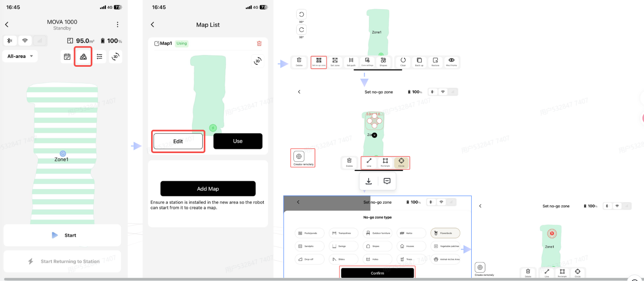Tap the Bluetooth icon beside the 95.0m² reading

point(10,40)
